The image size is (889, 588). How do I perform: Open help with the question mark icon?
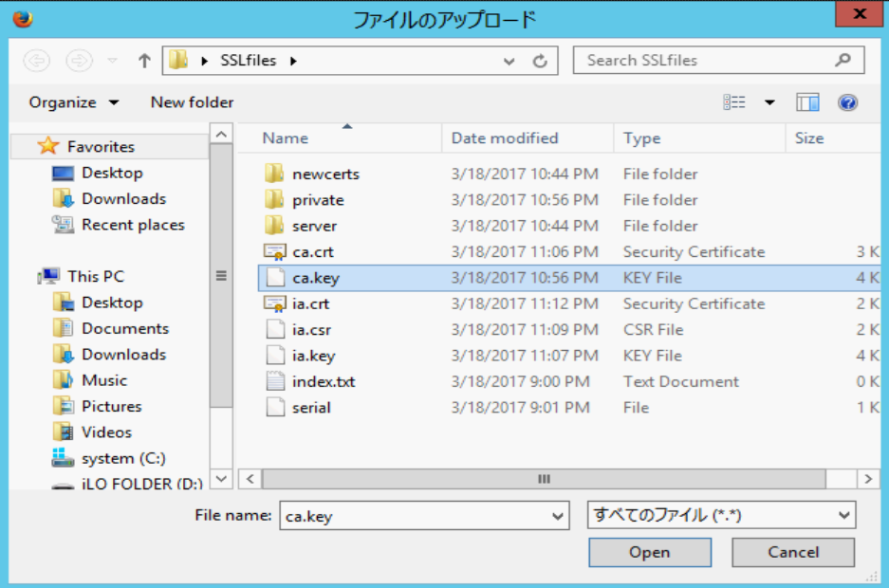(x=847, y=102)
